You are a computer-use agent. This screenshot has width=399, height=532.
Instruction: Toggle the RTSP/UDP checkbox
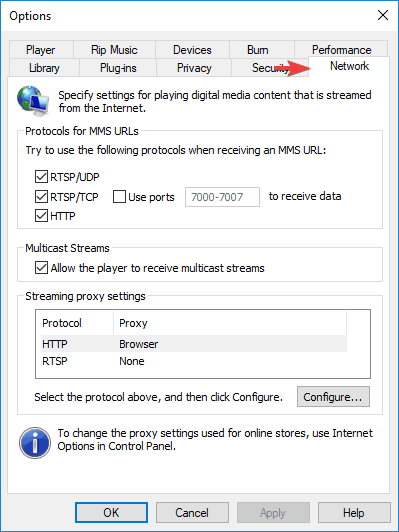(x=41, y=177)
